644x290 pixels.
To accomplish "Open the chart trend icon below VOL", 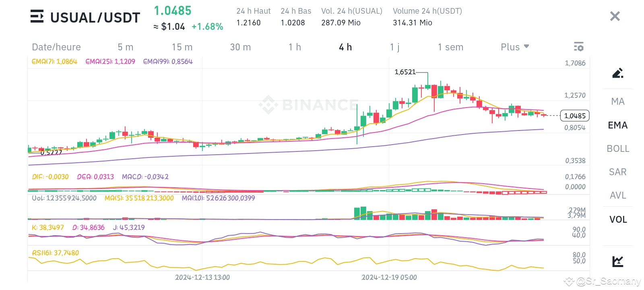I will [618, 261].
